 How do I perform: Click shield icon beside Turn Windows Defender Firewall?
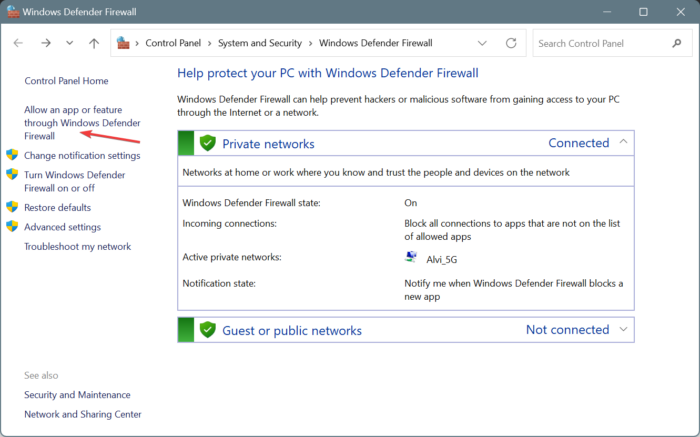coord(12,174)
